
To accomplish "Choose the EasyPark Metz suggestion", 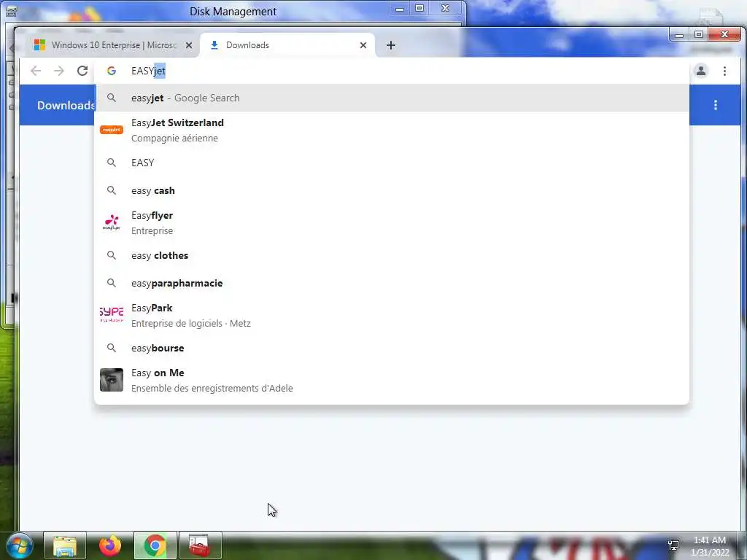I will coord(392,315).
